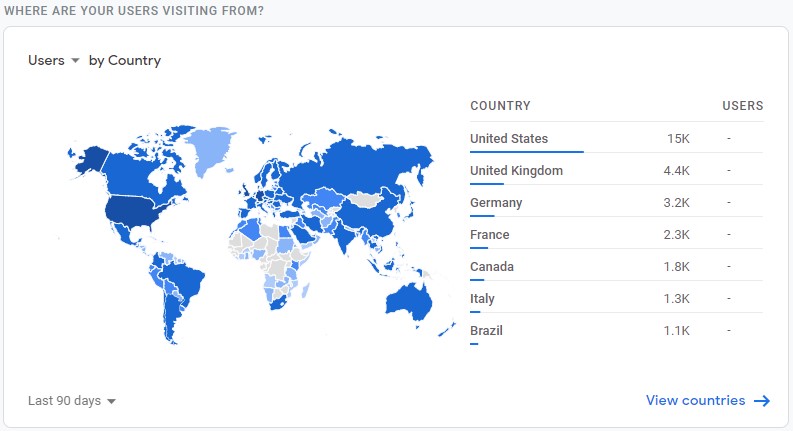Click the 1.8K users value
Image resolution: width=793 pixels, height=431 pixels.
tap(677, 266)
